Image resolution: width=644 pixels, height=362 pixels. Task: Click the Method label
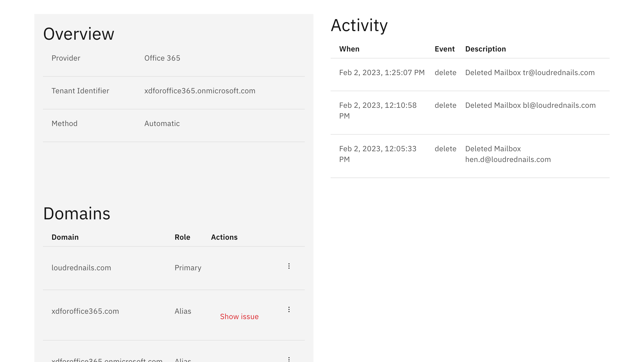(x=65, y=123)
